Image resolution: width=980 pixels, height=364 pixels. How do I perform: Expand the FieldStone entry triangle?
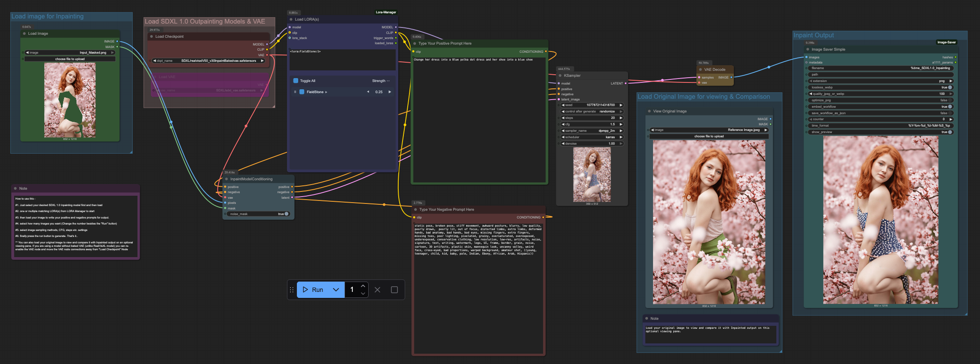326,92
